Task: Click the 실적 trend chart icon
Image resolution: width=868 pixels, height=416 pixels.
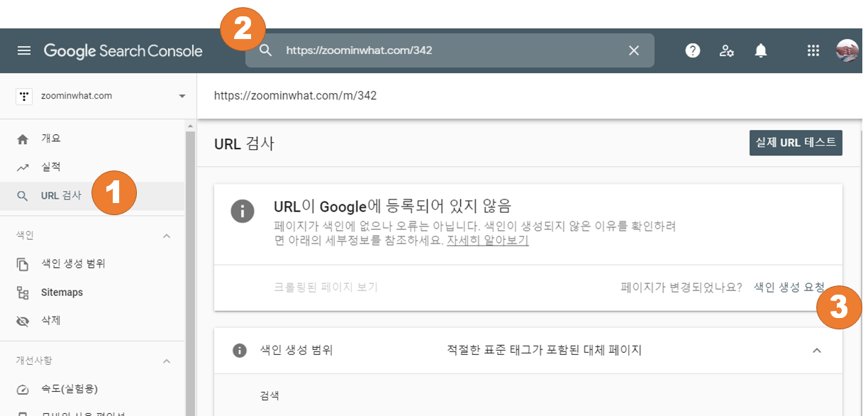Action: pos(23,168)
